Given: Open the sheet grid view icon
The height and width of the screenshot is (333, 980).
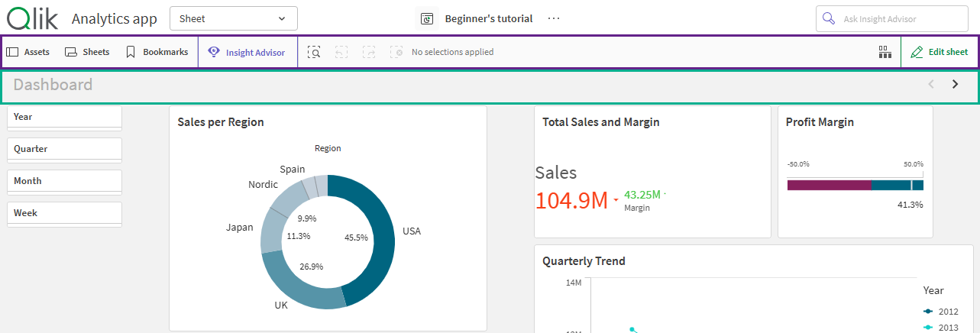Looking at the screenshot, I should (x=885, y=52).
